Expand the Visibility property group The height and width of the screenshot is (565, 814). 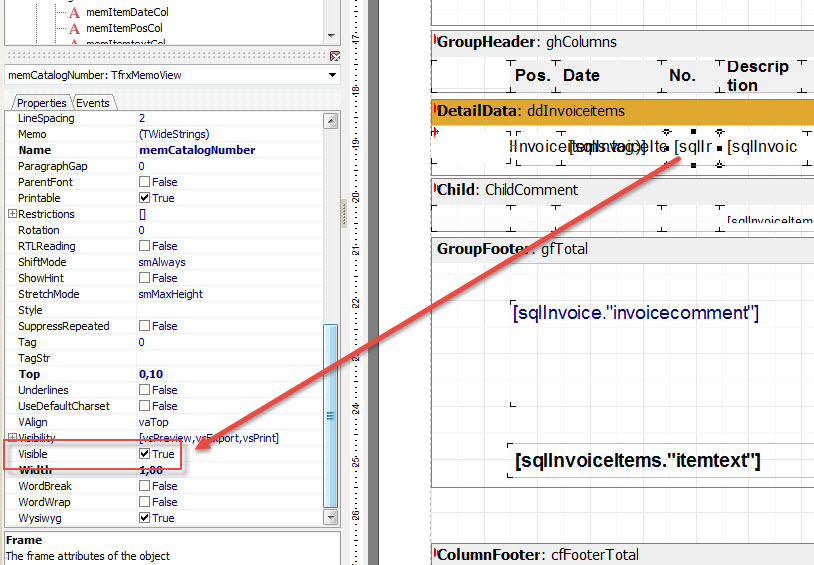pos(12,438)
